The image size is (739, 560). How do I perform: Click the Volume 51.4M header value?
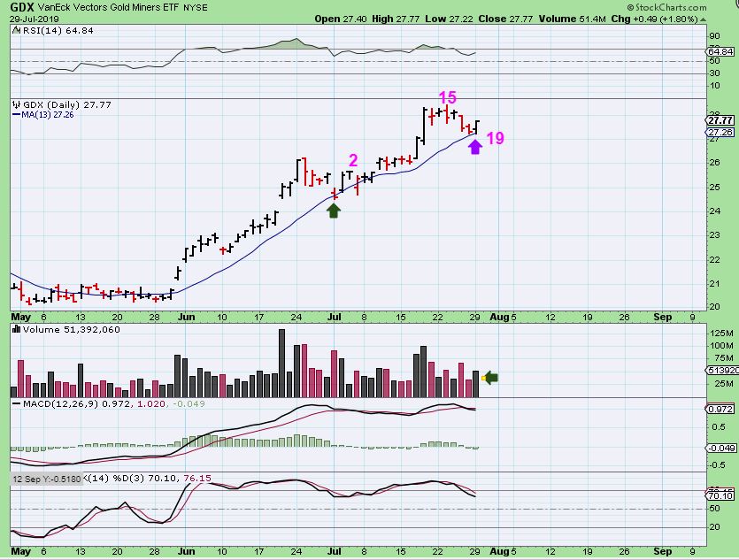pos(572,19)
